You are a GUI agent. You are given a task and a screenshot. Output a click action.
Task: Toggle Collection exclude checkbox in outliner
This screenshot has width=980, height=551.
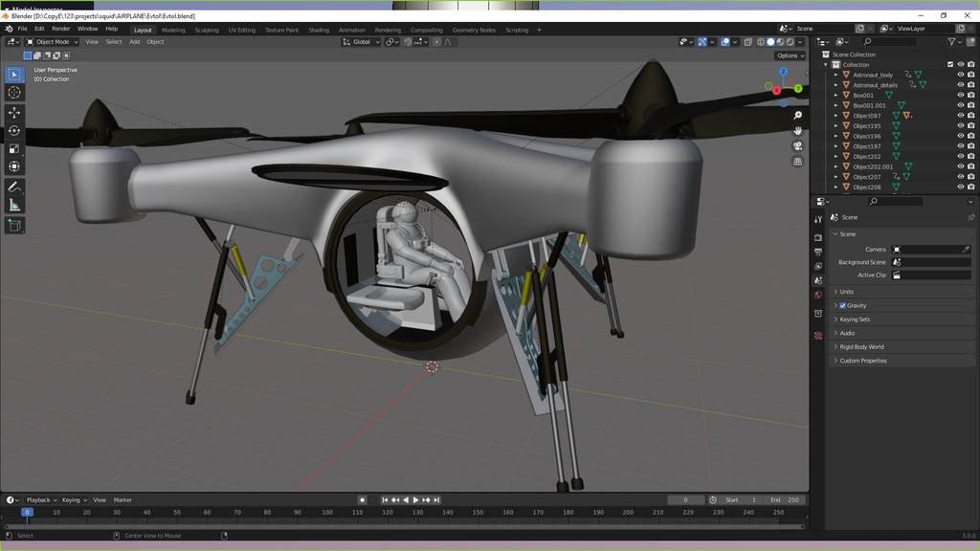(x=949, y=65)
